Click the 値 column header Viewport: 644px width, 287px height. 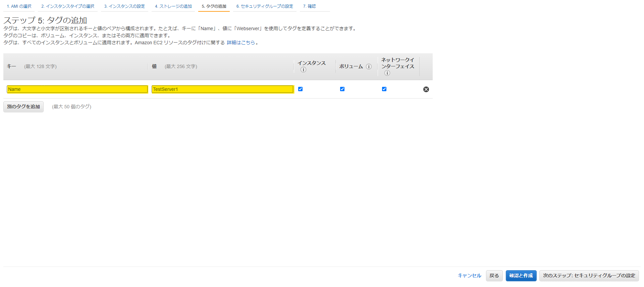point(154,66)
